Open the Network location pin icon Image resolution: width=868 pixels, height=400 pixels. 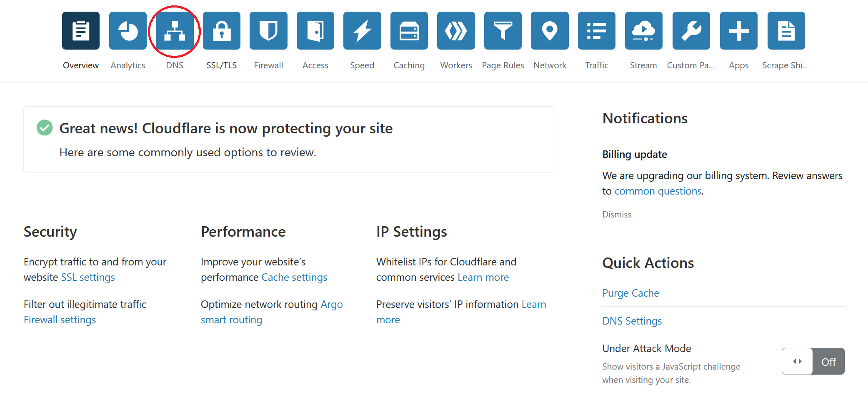tap(550, 31)
